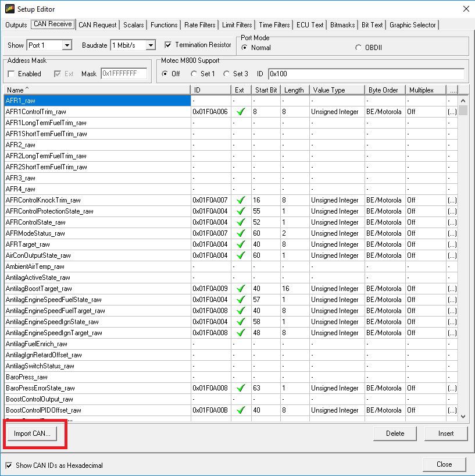Image resolution: width=475 pixels, height=476 pixels.
Task: Sort by the Name column header
Action: coord(97,90)
